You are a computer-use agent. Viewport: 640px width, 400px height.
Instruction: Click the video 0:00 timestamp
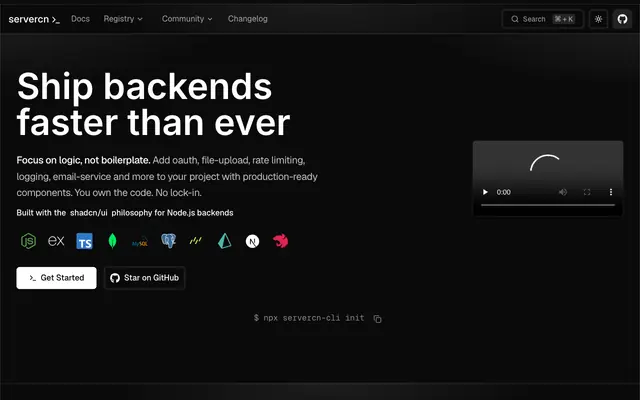point(503,192)
